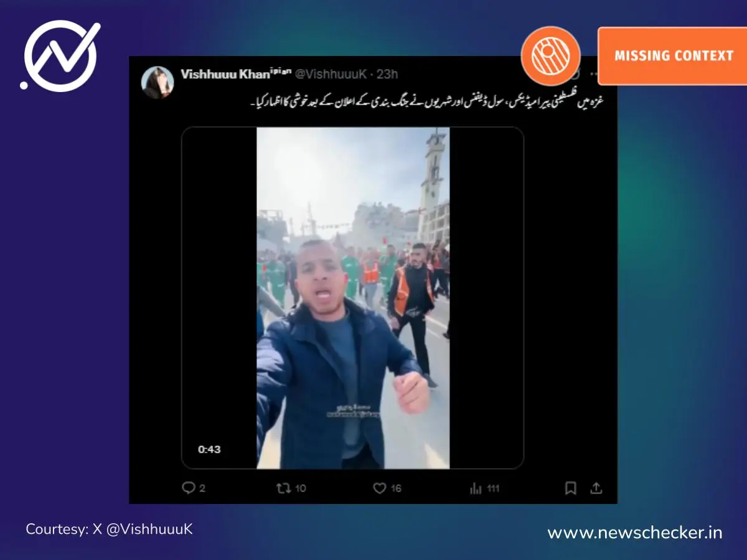The width and height of the screenshot is (747, 560).
Task: Open the view analytics bar chart icon
Action: 476,488
